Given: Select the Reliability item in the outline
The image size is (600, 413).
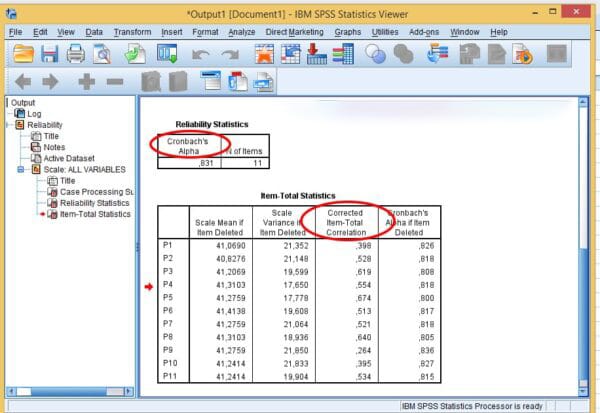Looking at the screenshot, I should tap(45, 125).
